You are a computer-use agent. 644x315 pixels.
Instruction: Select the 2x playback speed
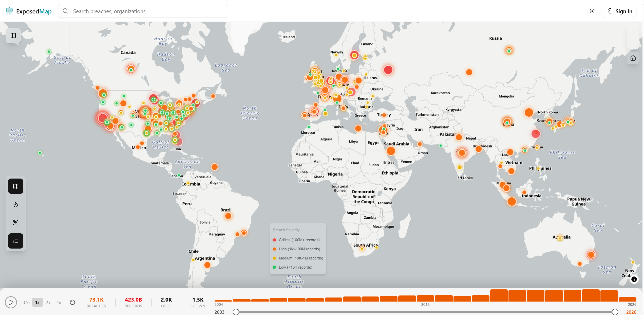coord(48,302)
